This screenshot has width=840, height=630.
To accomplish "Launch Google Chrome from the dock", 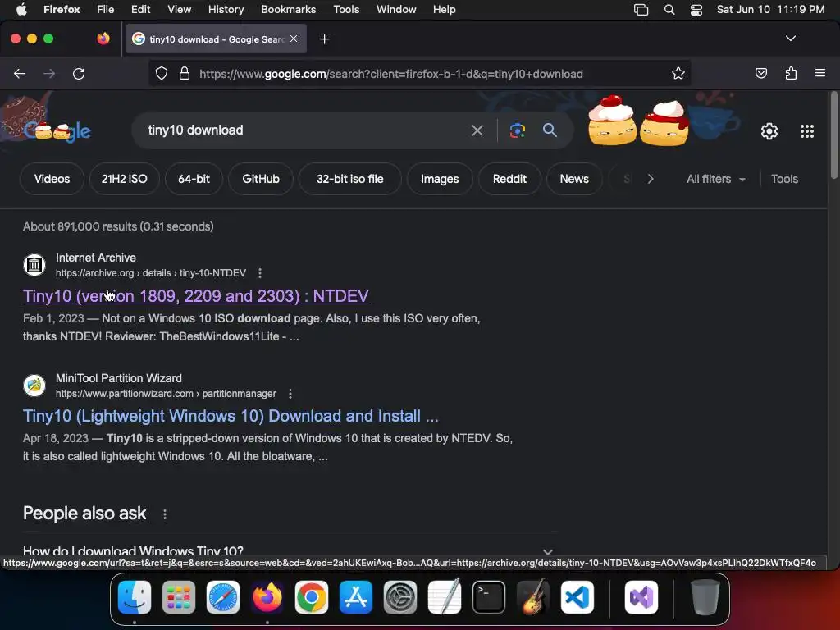I will pos(311,597).
